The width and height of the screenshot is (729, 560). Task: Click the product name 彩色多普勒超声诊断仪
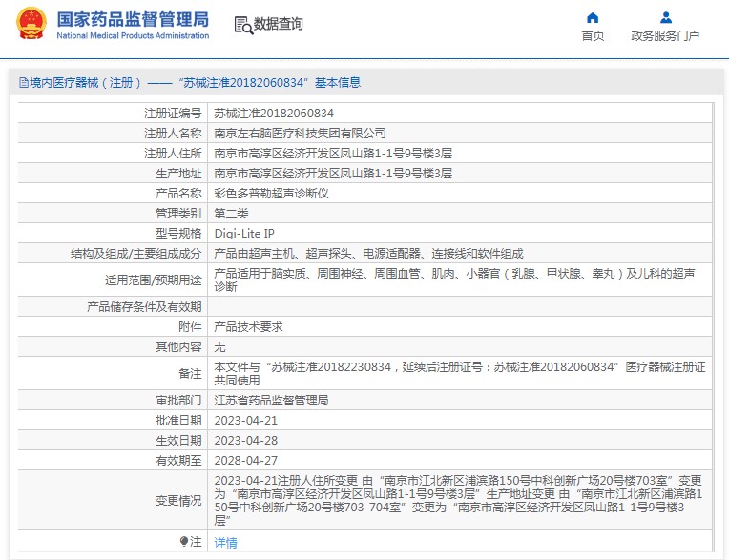271,193
